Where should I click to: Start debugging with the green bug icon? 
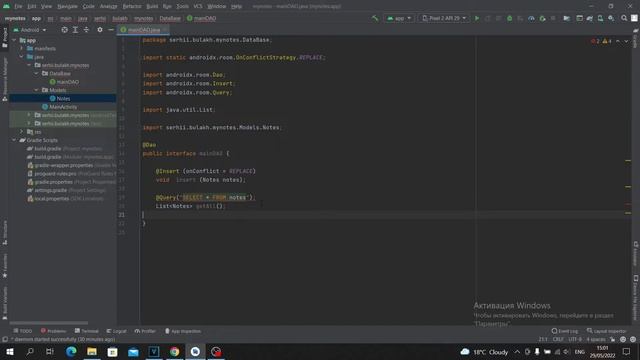click(x=509, y=18)
